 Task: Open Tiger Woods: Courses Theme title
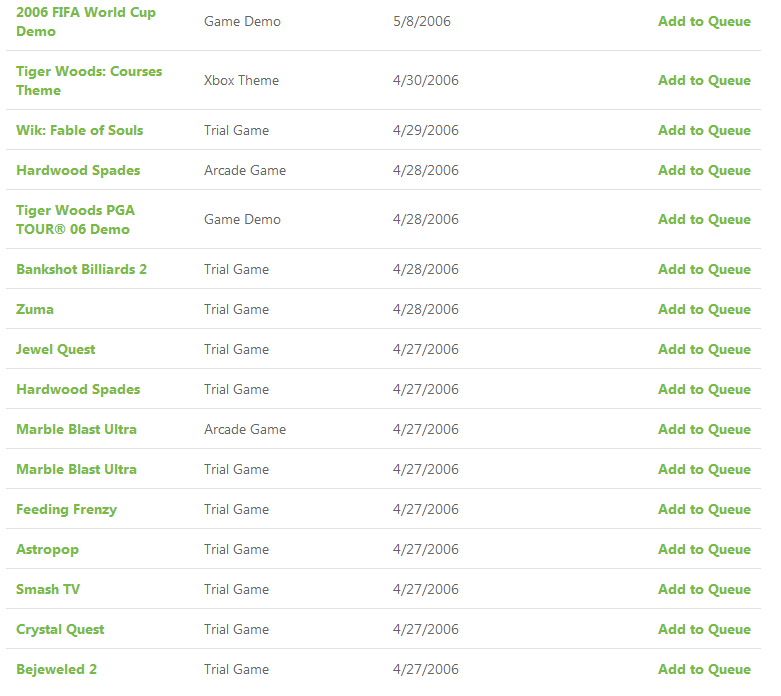(x=89, y=81)
